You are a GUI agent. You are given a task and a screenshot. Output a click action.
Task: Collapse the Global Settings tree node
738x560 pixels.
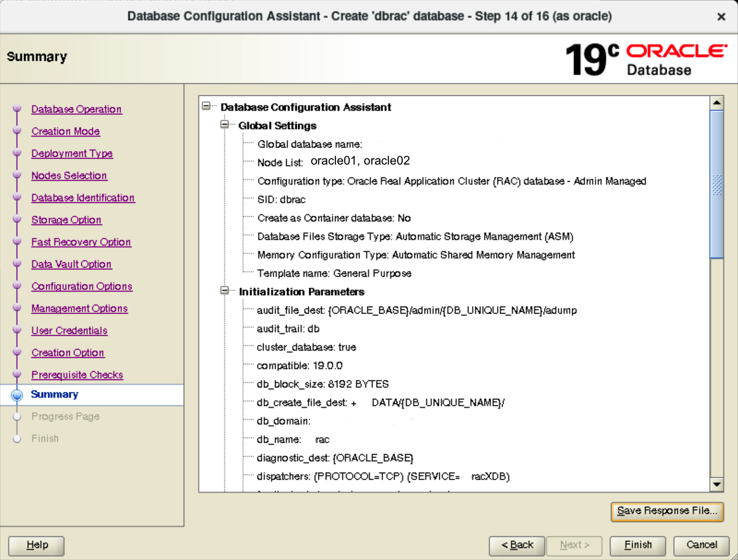click(224, 124)
